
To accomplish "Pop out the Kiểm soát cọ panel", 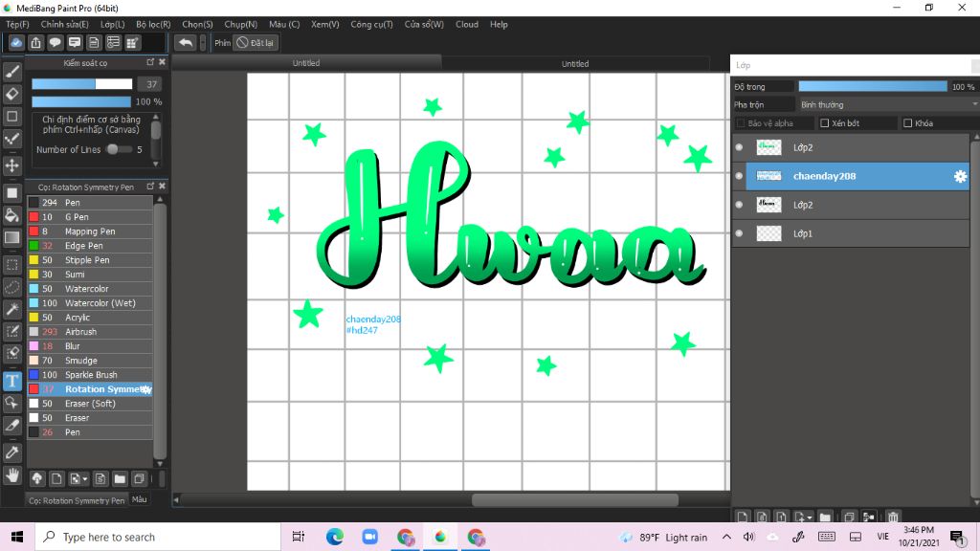I will [x=150, y=62].
